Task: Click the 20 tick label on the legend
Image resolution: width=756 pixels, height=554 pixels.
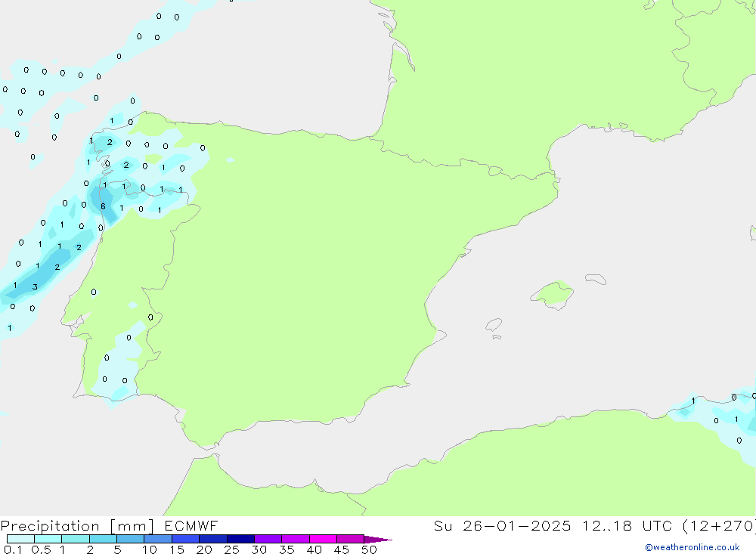Action: 203,549
